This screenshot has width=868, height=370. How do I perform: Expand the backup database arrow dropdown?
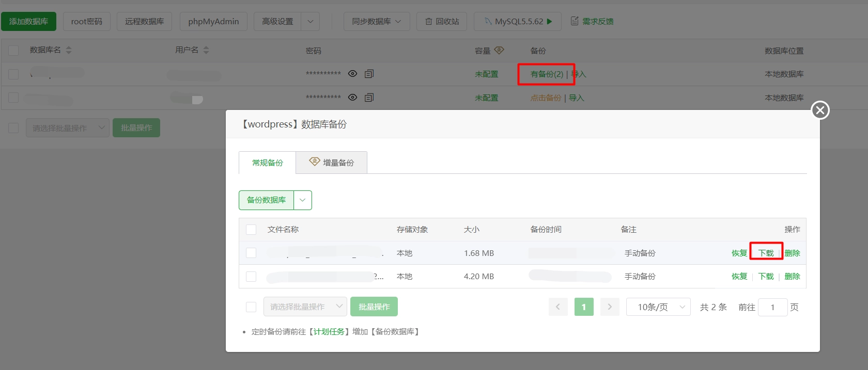tap(303, 200)
